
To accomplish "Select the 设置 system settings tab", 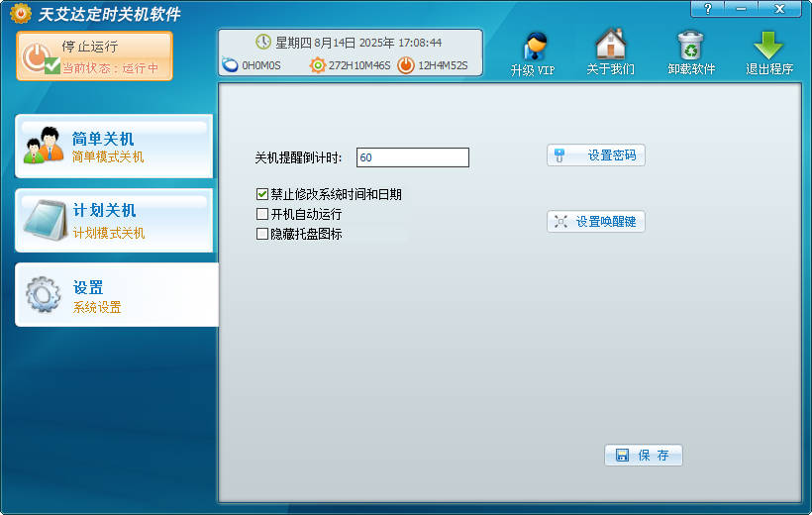I will point(117,295).
